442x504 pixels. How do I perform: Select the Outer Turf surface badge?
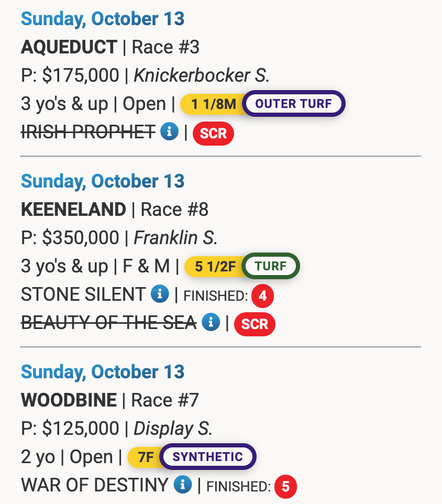click(293, 104)
